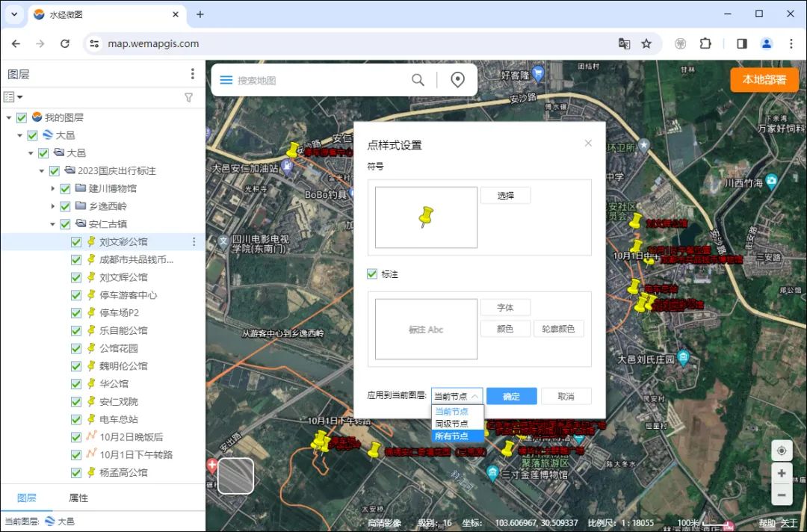Switch to the 属性 tab
Screen dimensions: 807x532
[78, 498]
